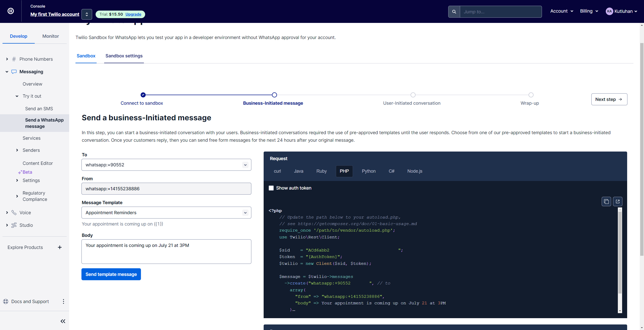Image resolution: width=644 pixels, height=330 pixels.
Task: Show the Java code sample
Action: [x=299, y=171]
